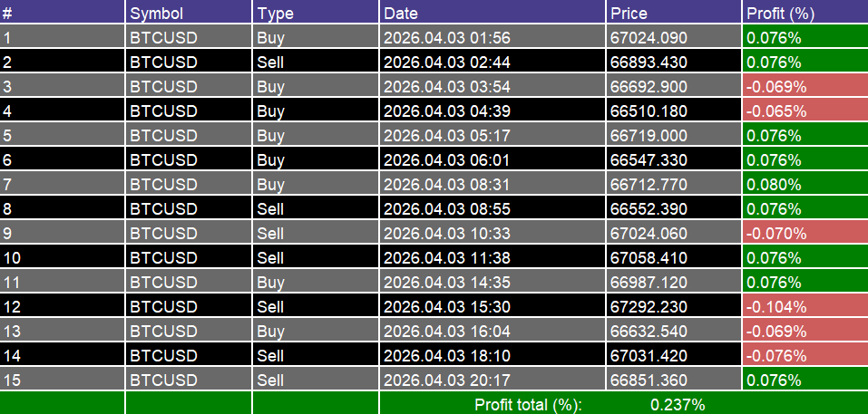Click the date 2026.04.03 16:04

click(x=447, y=332)
